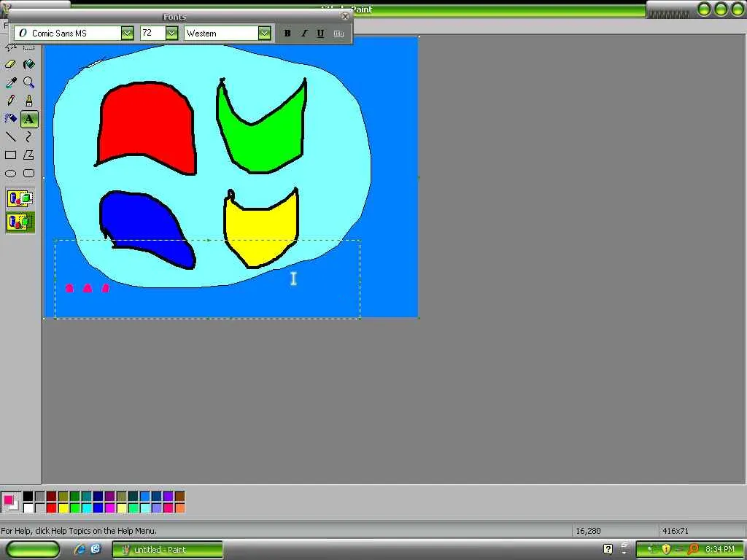Select the Pencil tool
This screenshot has width=747, height=560.
[x=10, y=101]
